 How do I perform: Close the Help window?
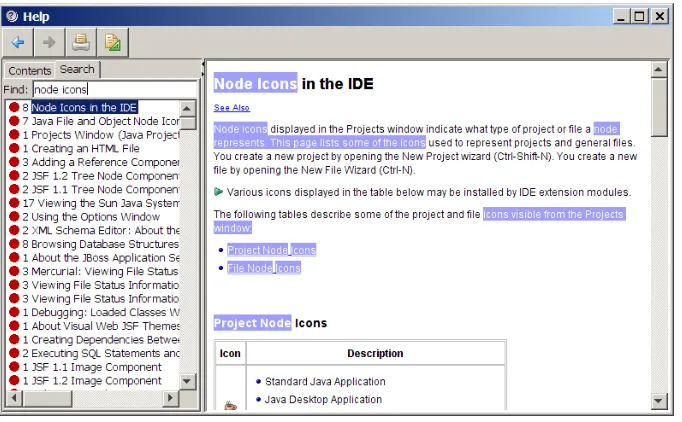659,17
